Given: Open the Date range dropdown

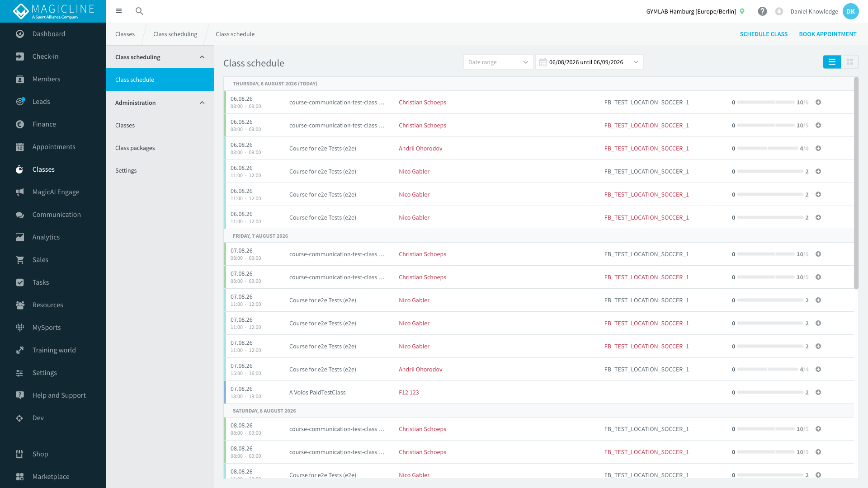Looking at the screenshot, I should [x=498, y=62].
